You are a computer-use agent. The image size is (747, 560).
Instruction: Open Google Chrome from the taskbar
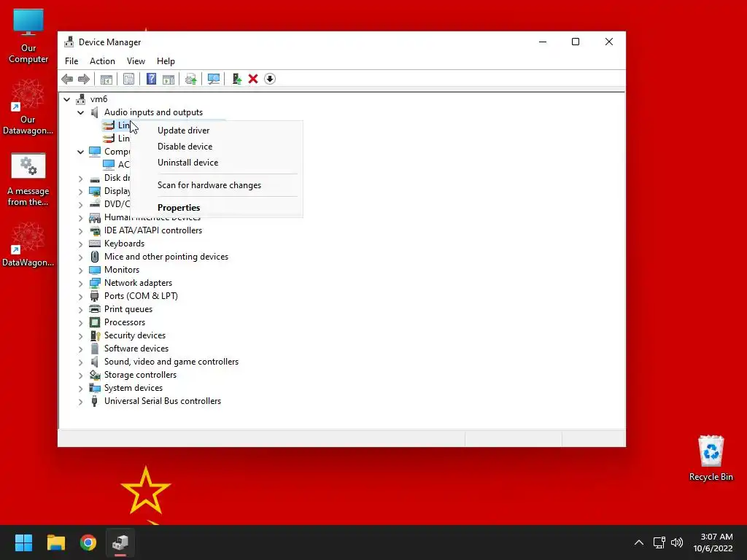pos(88,542)
